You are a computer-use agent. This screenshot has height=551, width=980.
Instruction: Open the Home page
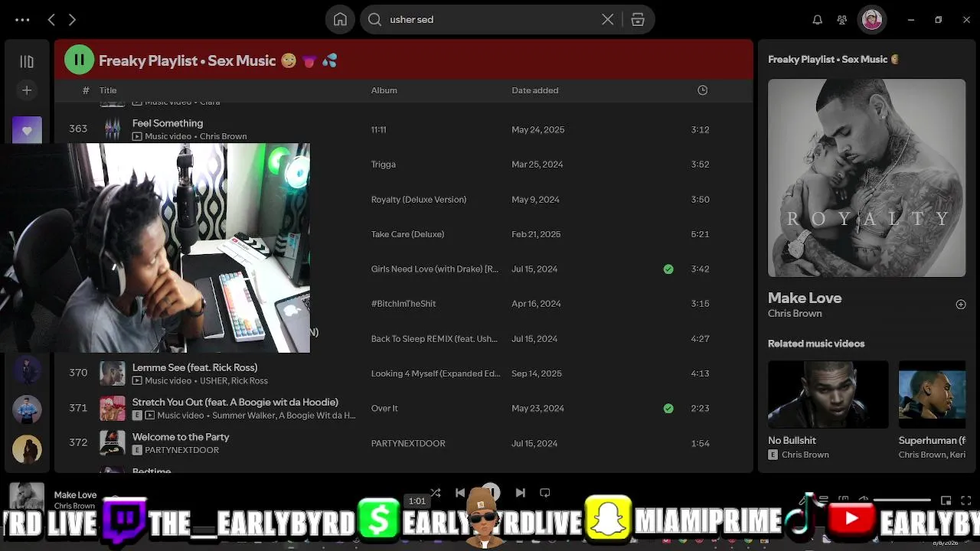[340, 20]
